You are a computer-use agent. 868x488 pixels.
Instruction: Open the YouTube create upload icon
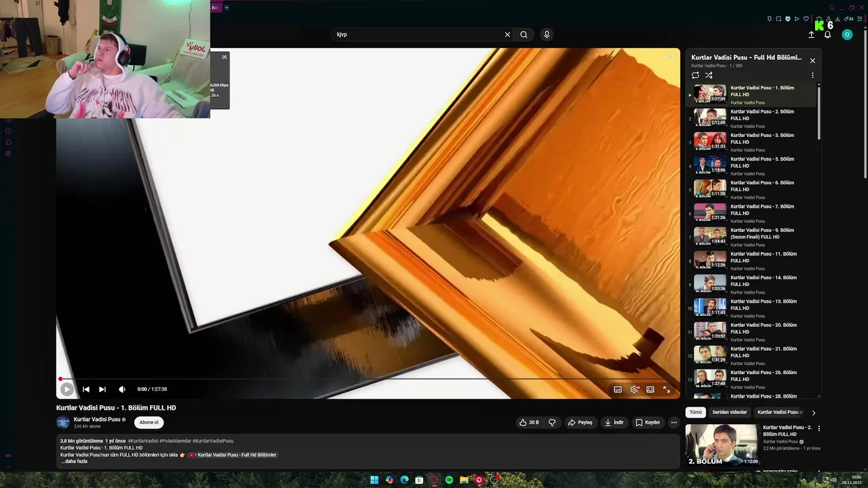click(x=811, y=35)
